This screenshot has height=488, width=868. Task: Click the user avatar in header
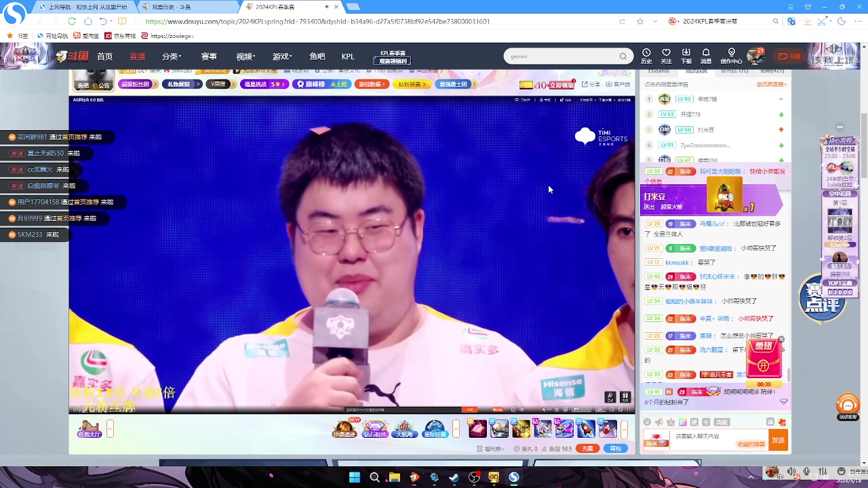[755, 56]
